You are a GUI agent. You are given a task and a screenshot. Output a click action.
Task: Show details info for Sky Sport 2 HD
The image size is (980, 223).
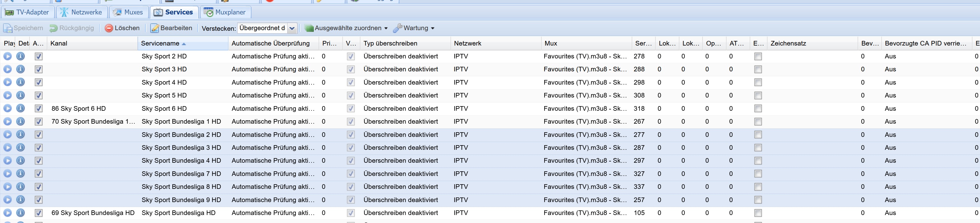(21, 56)
